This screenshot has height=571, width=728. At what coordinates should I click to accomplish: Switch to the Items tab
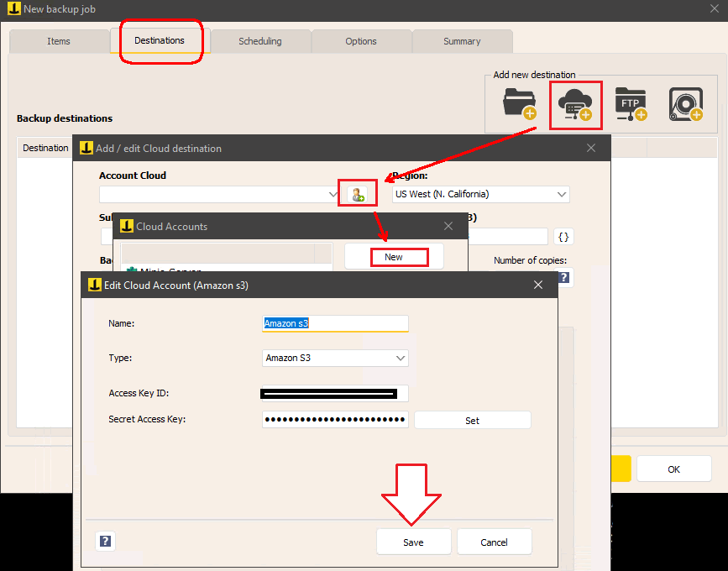[x=59, y=41]
